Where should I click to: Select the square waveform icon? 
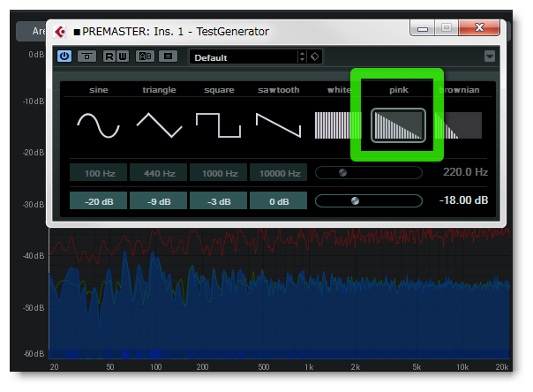point(219,125)
